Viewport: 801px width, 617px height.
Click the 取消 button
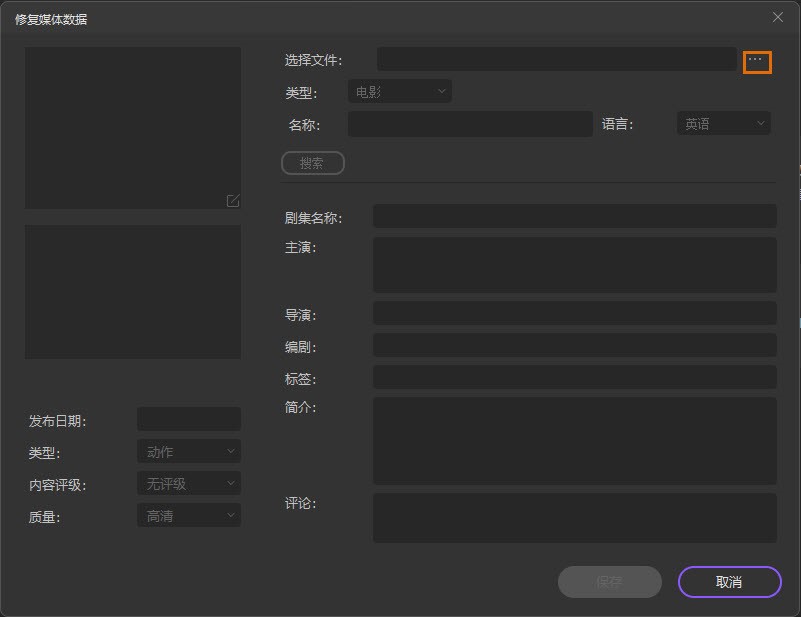click(729, 582)
